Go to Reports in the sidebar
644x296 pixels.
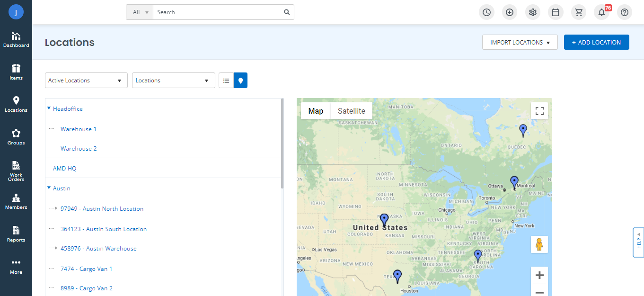pyautogui.click(x=16, y=234)
